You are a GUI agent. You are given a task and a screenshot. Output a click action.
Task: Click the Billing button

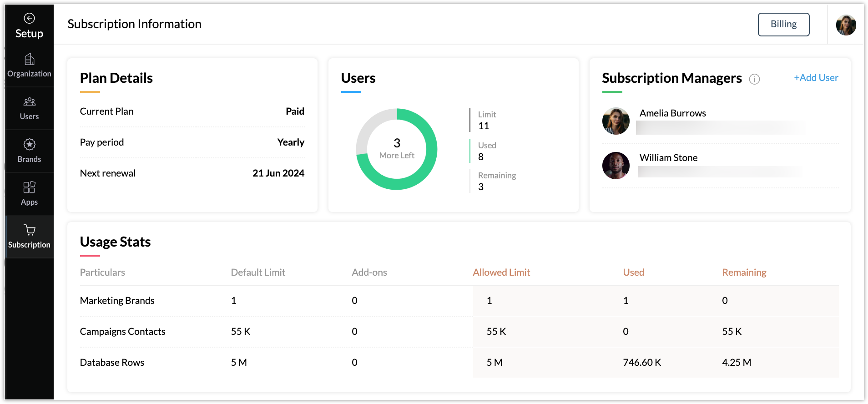(783, 24)
